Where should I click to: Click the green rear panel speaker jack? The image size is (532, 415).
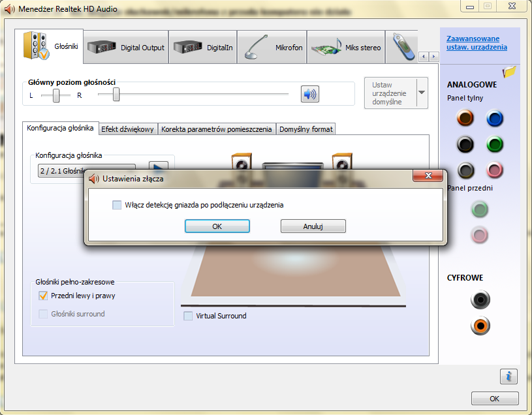[x=495, y=144]
